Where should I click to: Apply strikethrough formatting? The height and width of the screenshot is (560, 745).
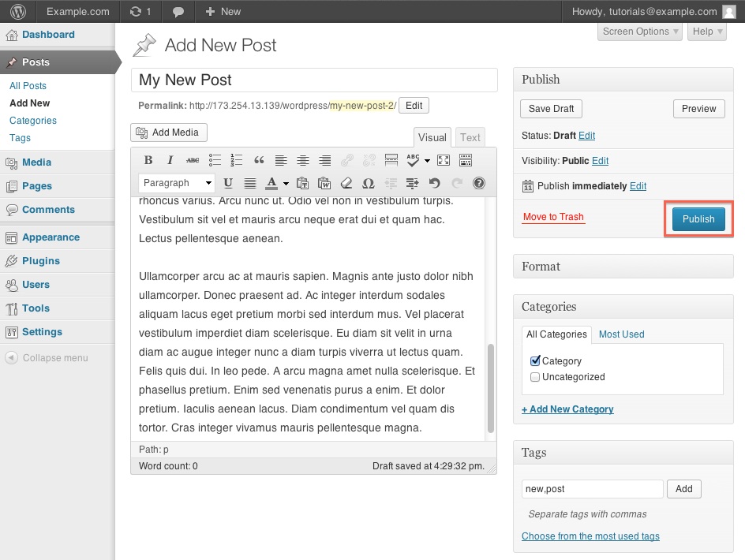click(x=192, y=160)
